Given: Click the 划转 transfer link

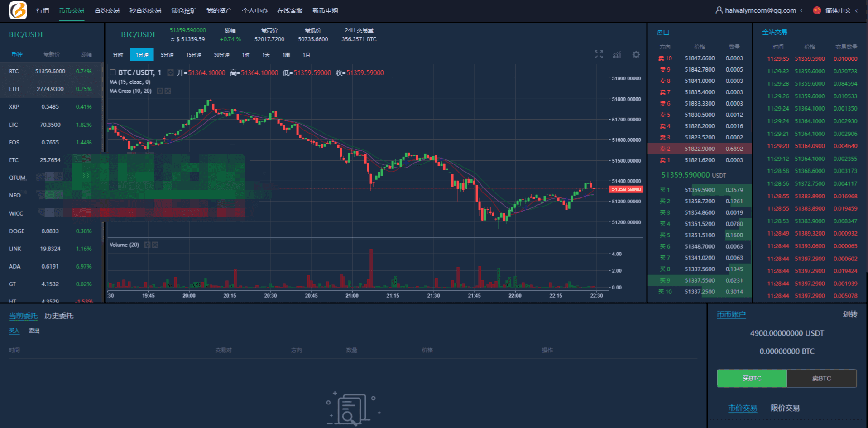Looking at the screenshot, I should coord(849,314).
